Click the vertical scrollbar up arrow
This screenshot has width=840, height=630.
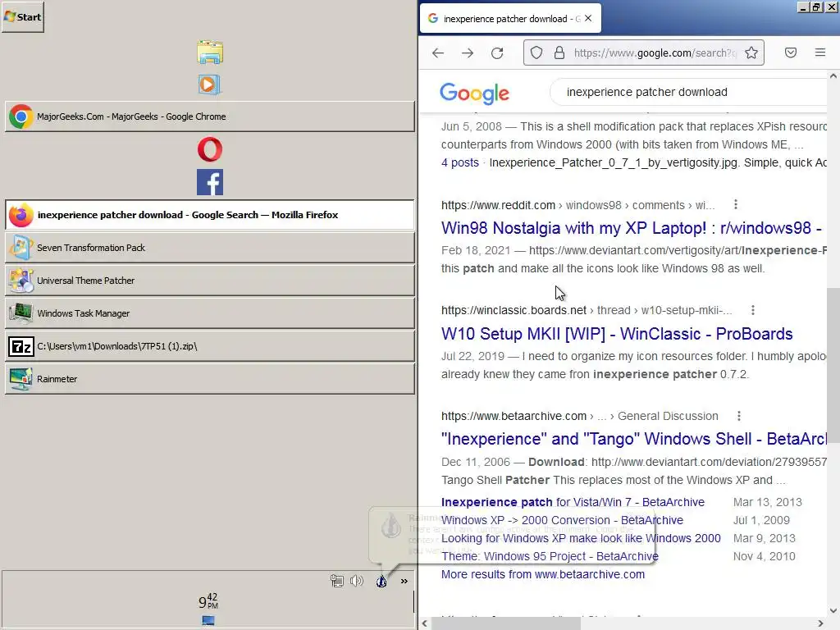click(833, 76)
